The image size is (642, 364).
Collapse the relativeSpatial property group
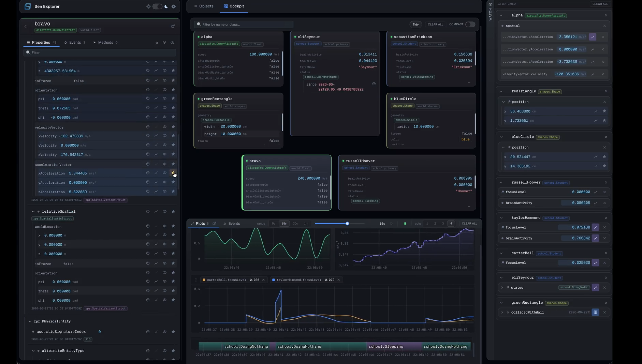[33, 212]
